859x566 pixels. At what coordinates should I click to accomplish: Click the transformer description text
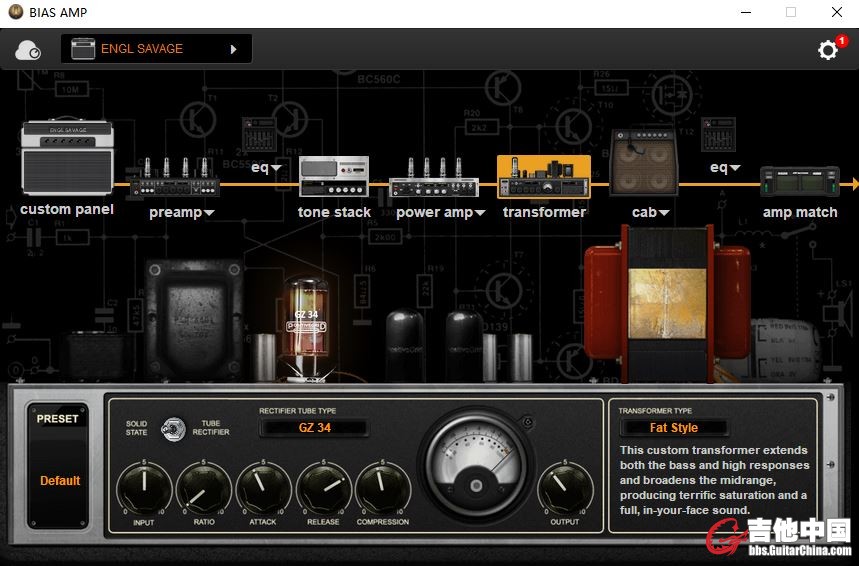(x=714, y=480)
